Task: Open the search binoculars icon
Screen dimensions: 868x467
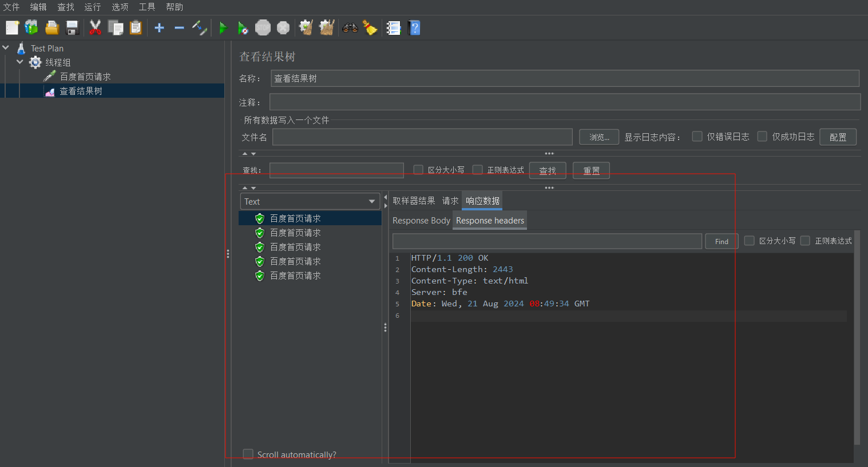Action: (350, 27)
